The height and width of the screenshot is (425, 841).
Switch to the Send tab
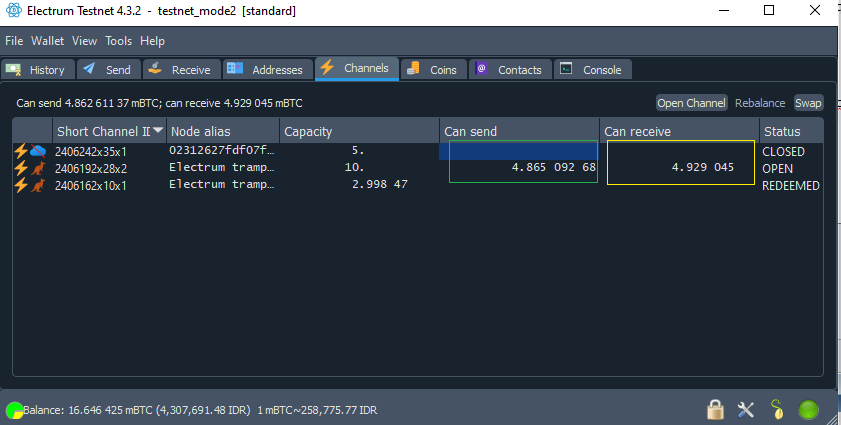pos(109,70)
